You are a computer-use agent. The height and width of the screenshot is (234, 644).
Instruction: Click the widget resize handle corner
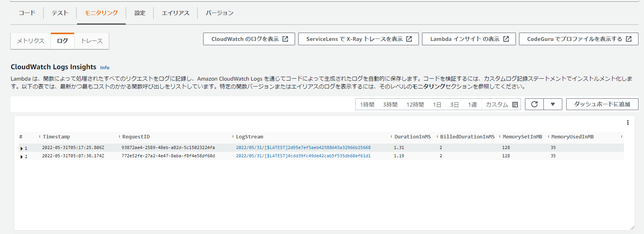click(632, 227)
